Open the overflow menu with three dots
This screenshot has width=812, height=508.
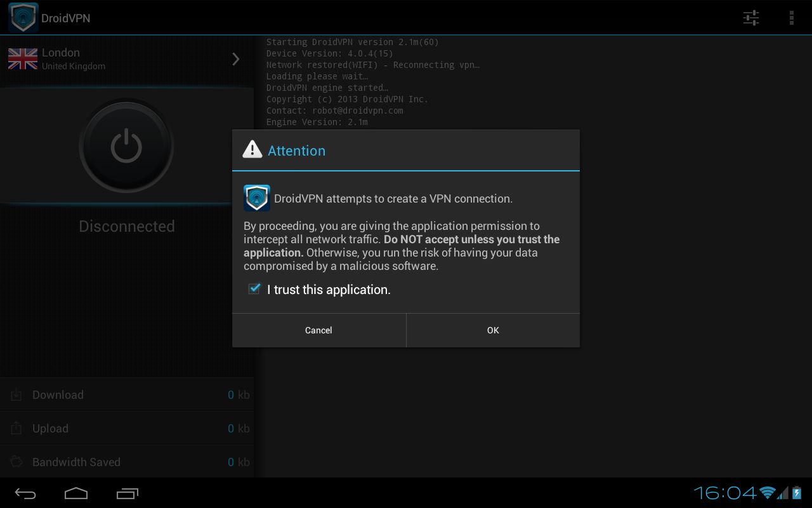792,18
